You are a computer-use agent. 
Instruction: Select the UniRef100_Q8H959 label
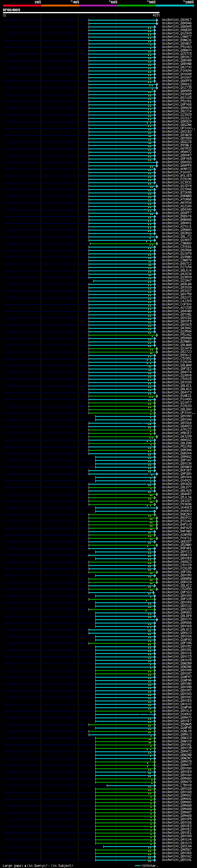coord(177,91)
